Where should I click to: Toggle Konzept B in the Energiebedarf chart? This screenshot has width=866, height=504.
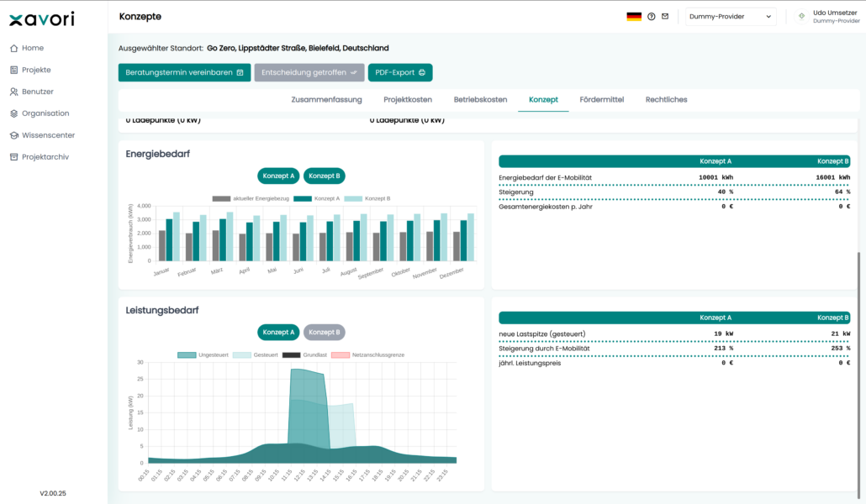(x=325, y=176)
